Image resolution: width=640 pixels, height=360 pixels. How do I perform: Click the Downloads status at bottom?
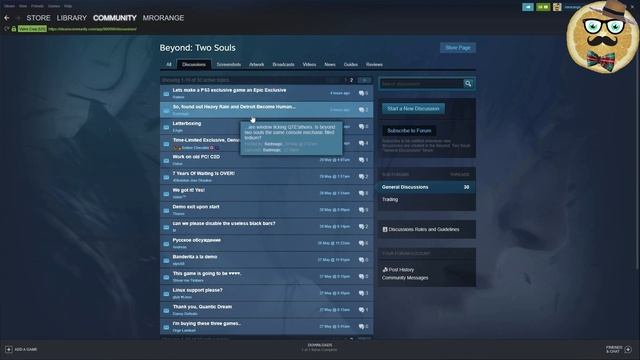pos(320,347)
